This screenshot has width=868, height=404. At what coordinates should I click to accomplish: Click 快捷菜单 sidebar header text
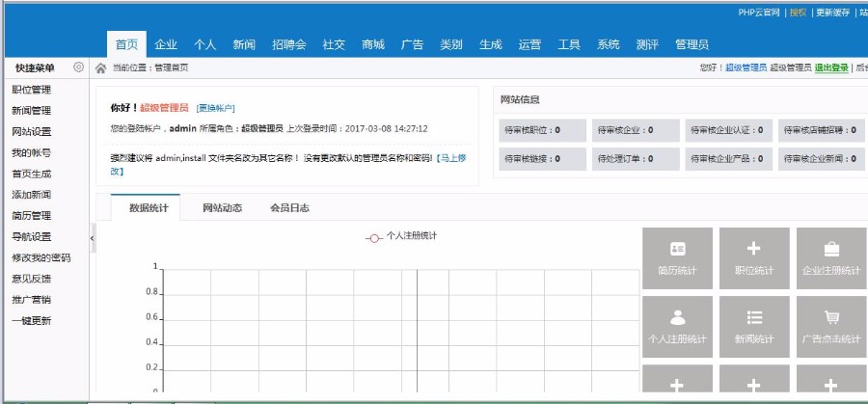35,68
